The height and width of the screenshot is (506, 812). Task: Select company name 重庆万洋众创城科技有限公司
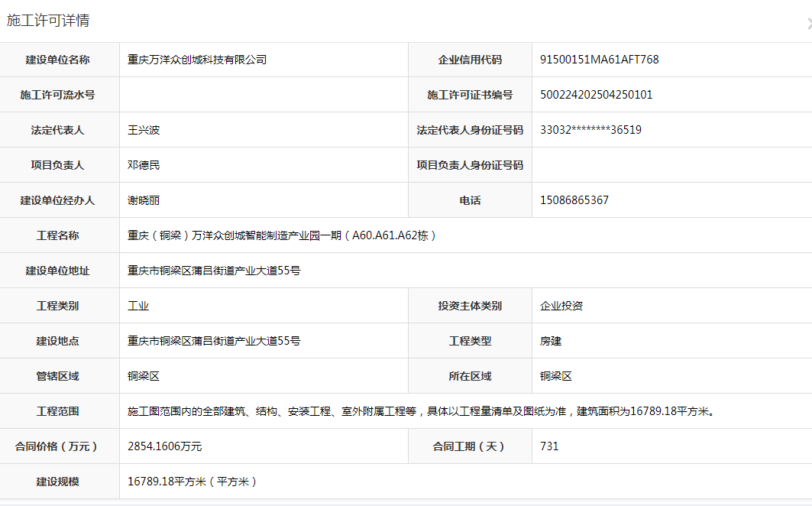click(x=197, y=60)
